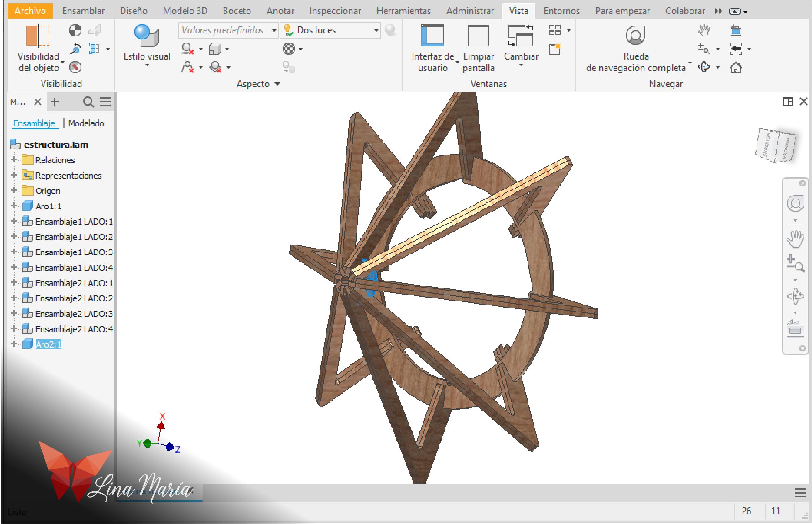Viewport: 812px width, 524px height.
Task: Select the Pan hand tool in ribbon
Action: pos(704,30)
